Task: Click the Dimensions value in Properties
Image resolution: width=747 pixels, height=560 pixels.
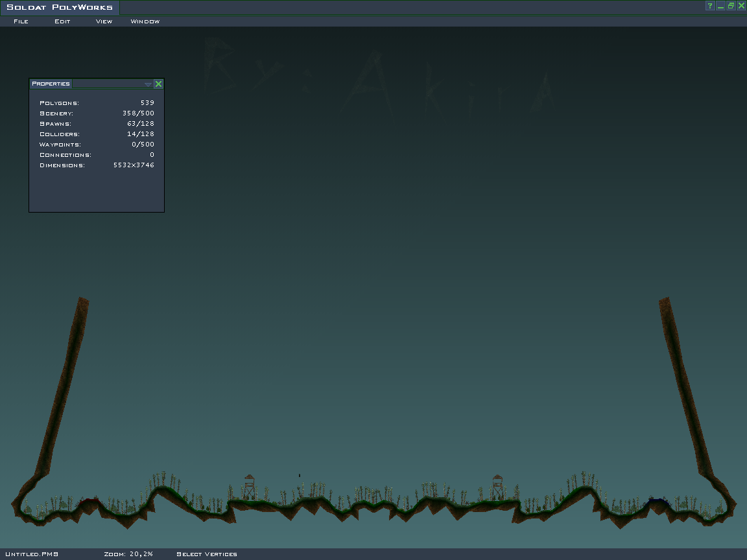Action: pyautogui.click(x=134, y=165)
